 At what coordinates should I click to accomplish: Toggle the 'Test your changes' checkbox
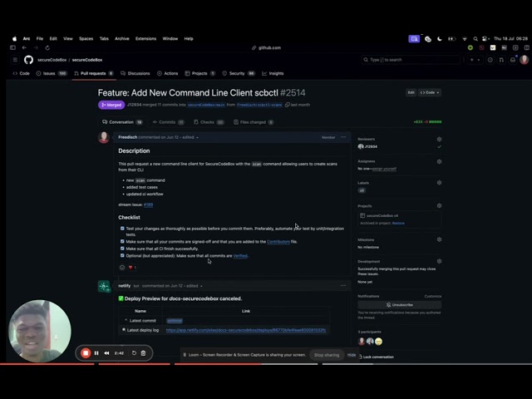point(122,229)
